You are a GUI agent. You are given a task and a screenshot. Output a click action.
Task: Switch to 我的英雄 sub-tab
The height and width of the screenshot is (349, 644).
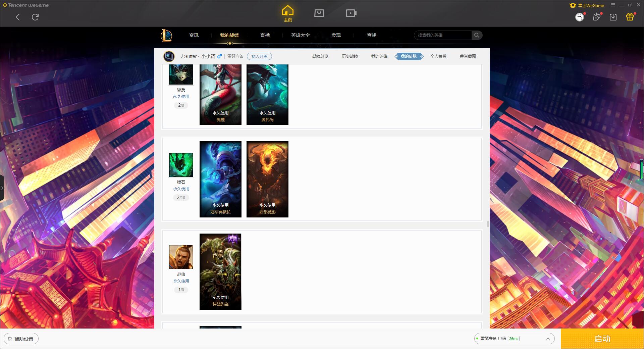click(x=379, y=56)
